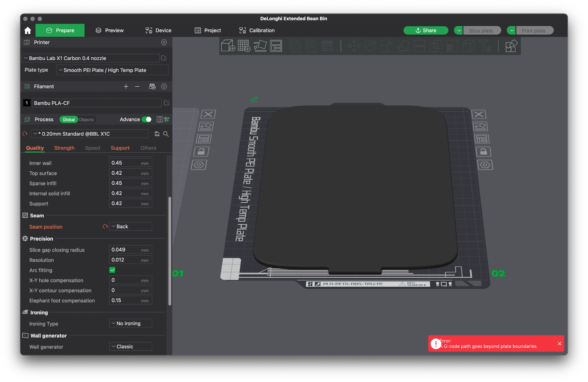Open the Plate type dropdown
This screenshot has width=588, height=382.
coord(112,70)
